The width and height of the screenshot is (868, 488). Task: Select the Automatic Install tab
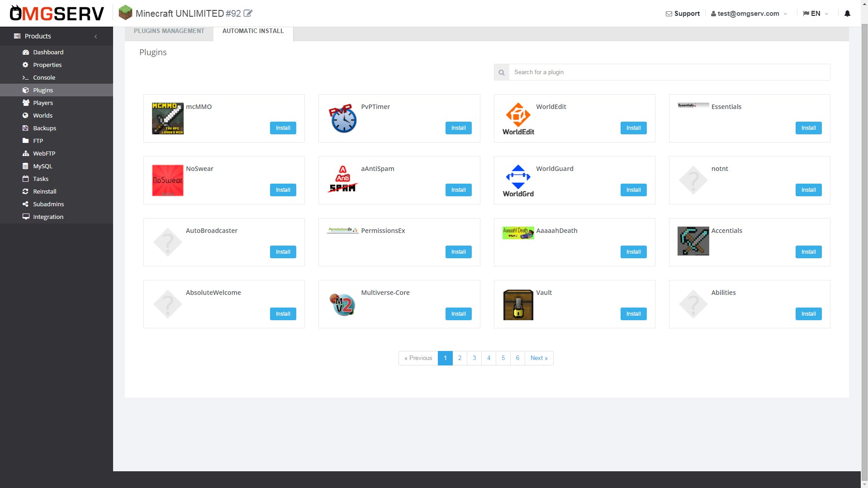(253, 31)
